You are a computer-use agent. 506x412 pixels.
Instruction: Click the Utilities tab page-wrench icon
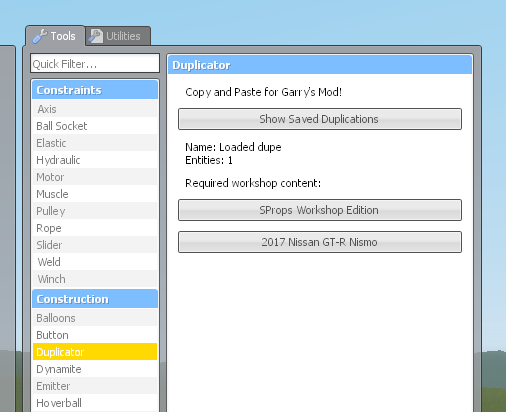(96, 36)
